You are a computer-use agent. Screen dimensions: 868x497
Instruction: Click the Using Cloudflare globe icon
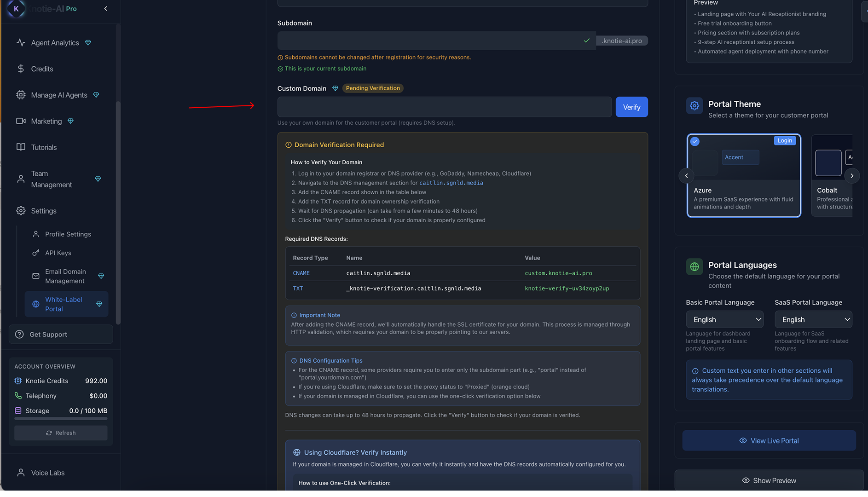pyautogui.click(x=297, y=453)
